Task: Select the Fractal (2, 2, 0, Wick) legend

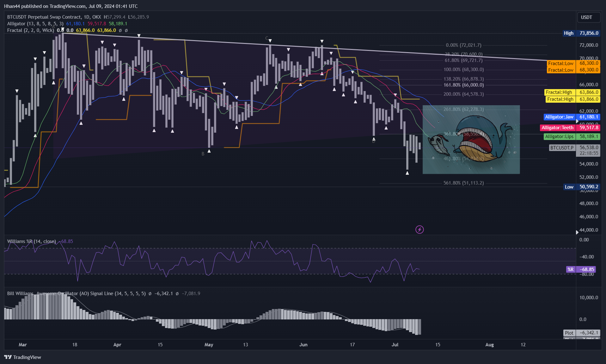Action: [31, 30]
